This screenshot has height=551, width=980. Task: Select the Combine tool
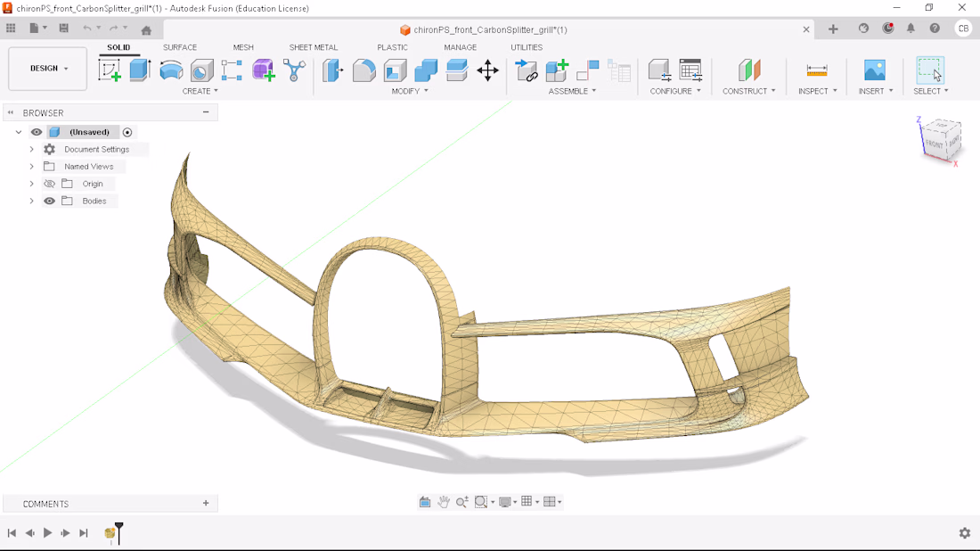point(426,70)
